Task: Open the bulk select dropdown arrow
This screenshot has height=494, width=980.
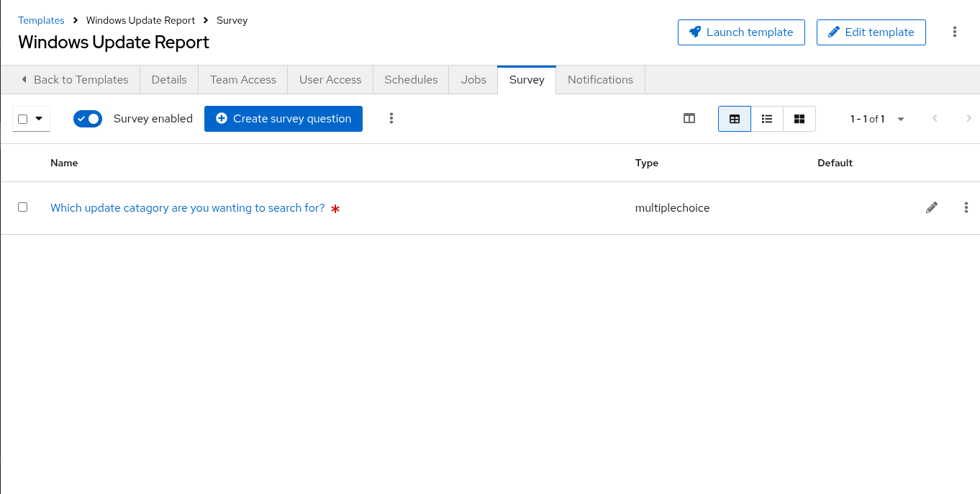Action: [39, 118]
